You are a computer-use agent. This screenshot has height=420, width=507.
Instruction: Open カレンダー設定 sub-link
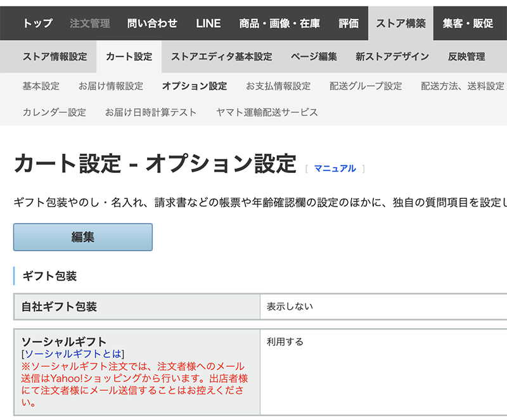click(55, 112)
